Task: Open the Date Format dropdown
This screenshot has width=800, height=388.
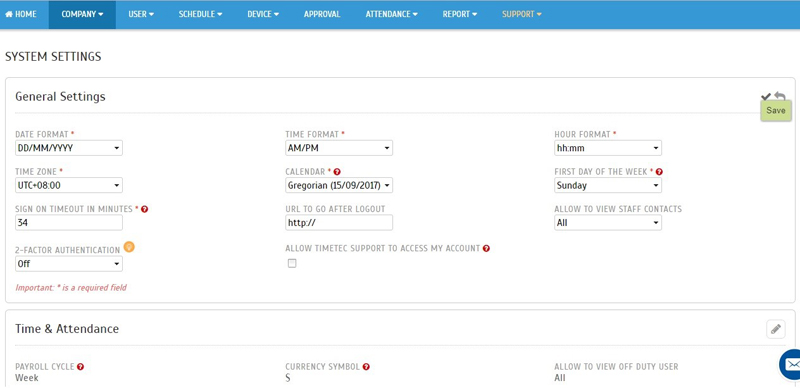Action: 69,148
